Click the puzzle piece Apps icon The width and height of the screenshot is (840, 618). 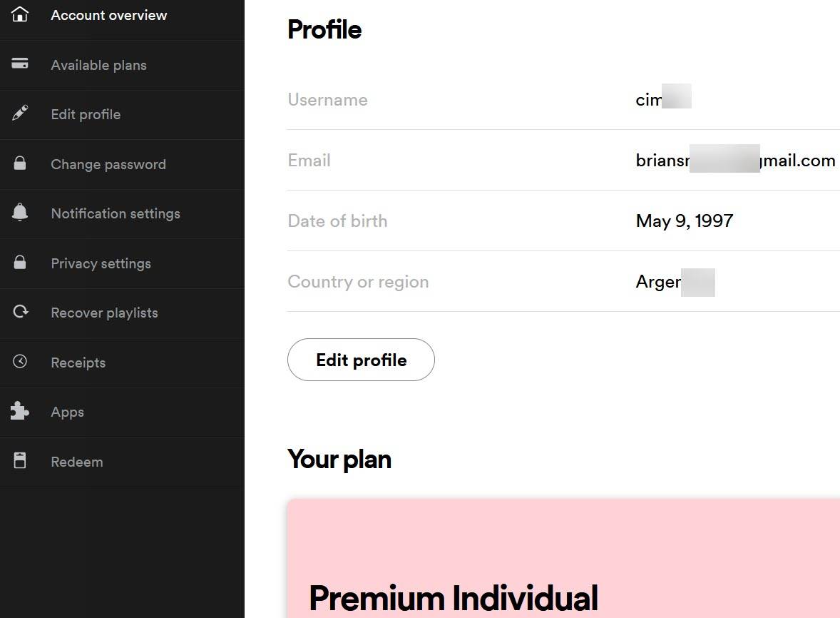pyautogui.click(x=20, y=411)
